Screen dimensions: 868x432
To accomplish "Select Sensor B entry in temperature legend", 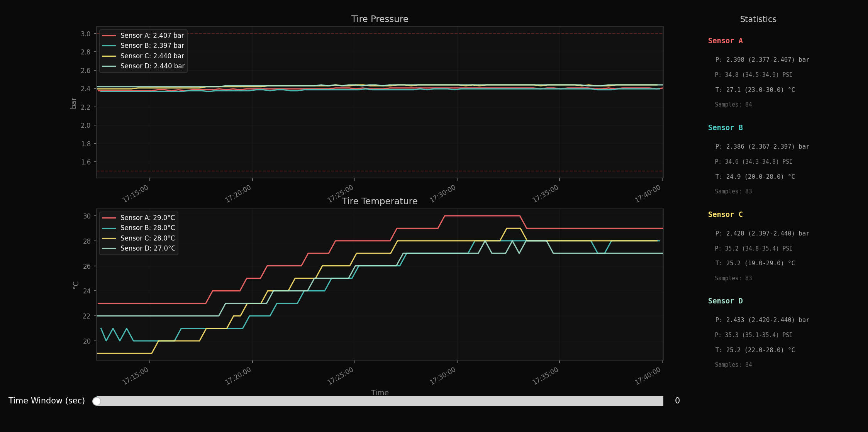I will tap(138, 228).
